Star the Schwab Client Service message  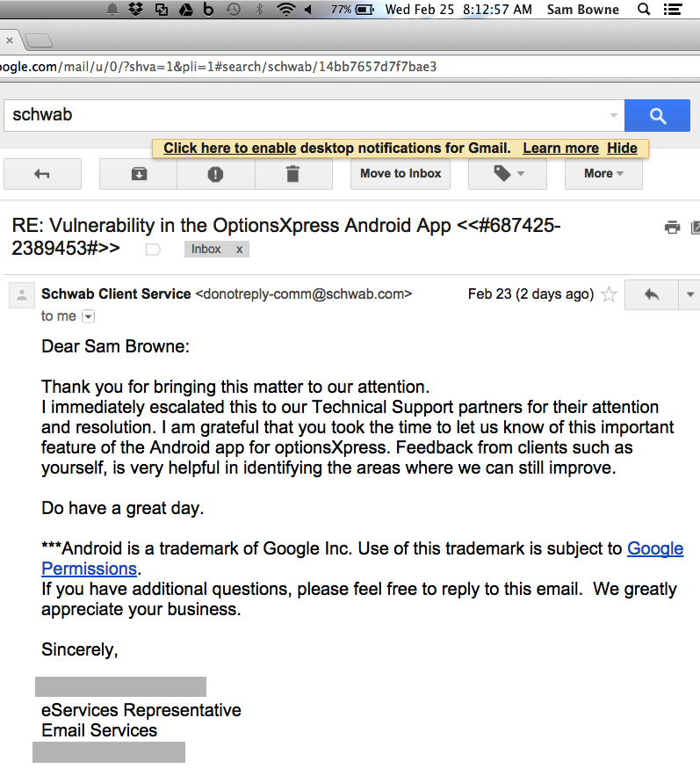click(x=609, y=294)
